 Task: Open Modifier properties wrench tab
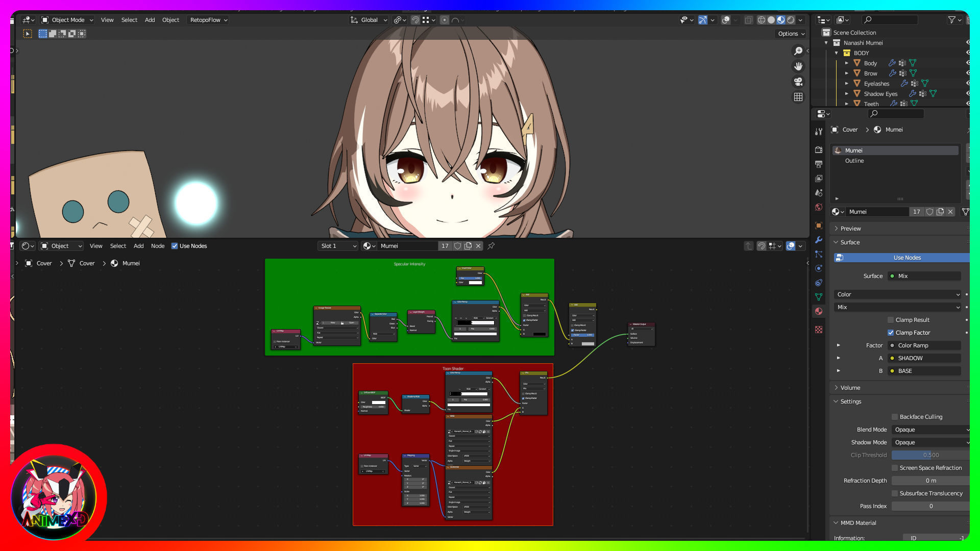[x=819, y=239]
